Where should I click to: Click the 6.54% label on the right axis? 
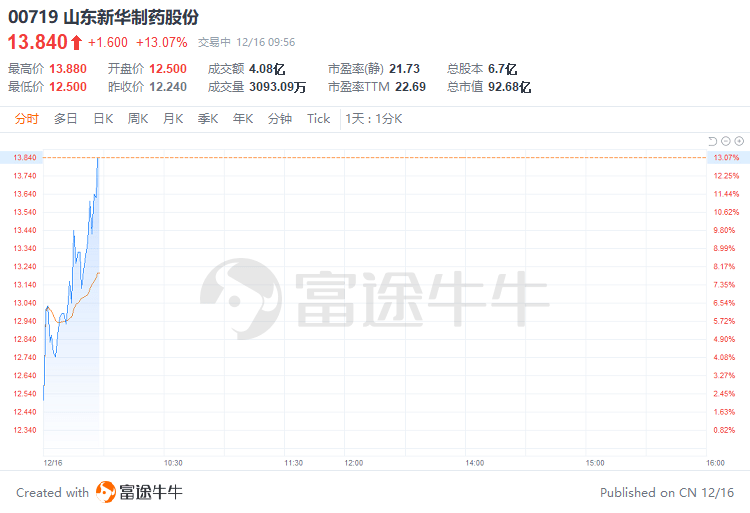pyautogui.click(x=724, y=303)
